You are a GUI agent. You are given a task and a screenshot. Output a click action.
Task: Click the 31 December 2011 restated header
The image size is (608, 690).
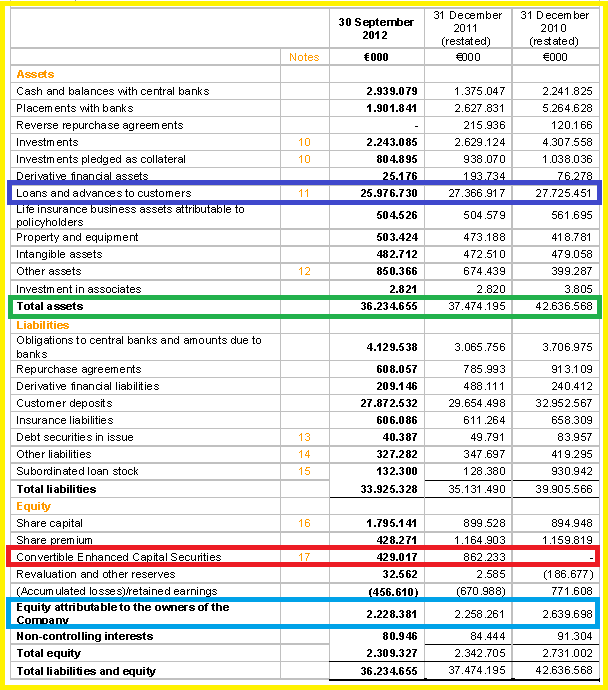pos(467,28)
